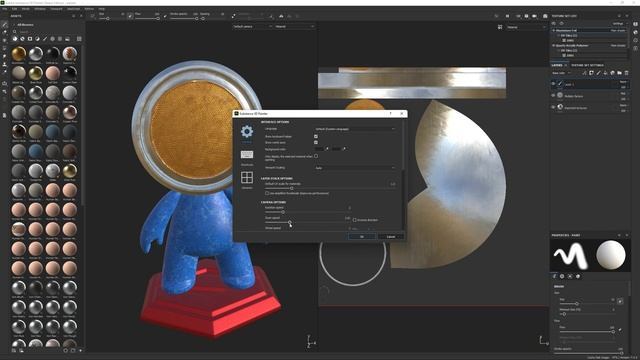Viewport: 640px width, 360px height.
Task: Click second Background color swatch
Action: 337,149
